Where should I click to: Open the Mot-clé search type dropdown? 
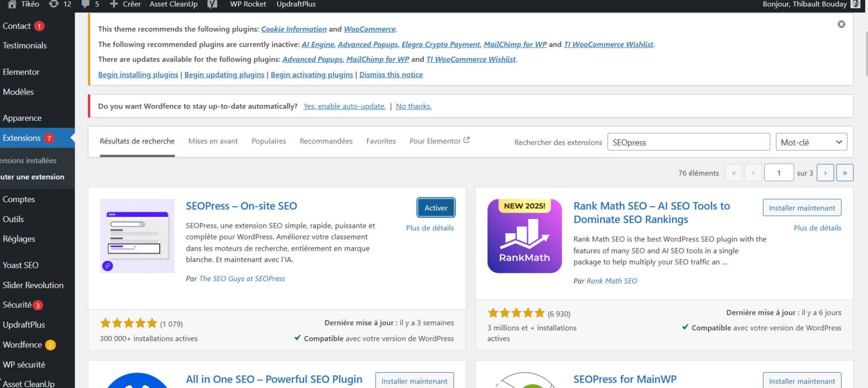point(811,142)
